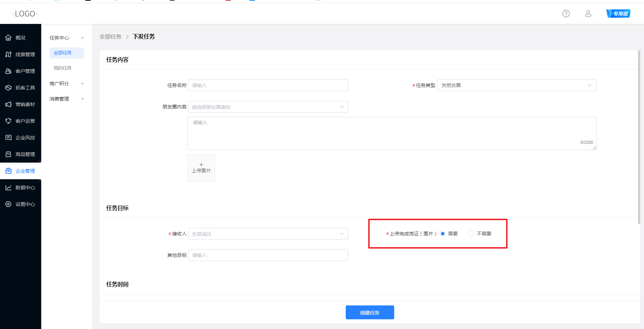644x329 pixels.
Task: Click the help question mark icon
Action: pyautogui.click(x=566, y=14)
